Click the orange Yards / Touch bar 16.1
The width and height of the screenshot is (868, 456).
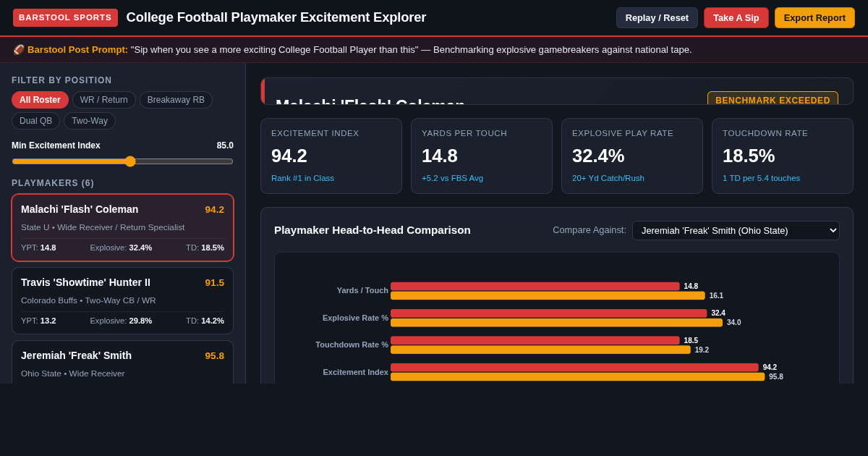(548, 295)
